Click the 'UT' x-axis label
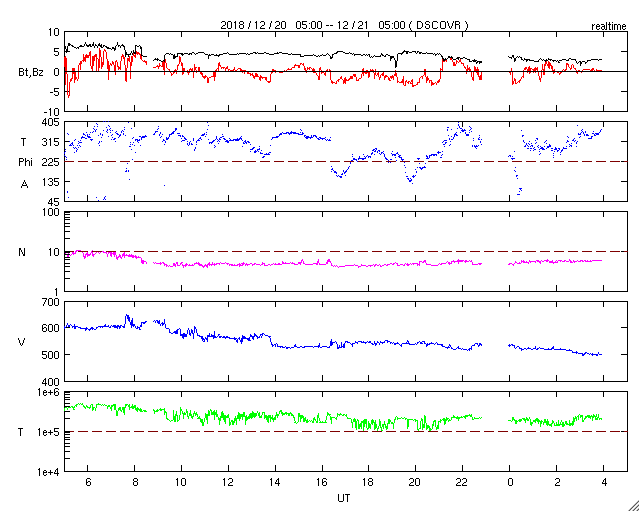Viewport: 640px width, 512px height. [343, 498]
